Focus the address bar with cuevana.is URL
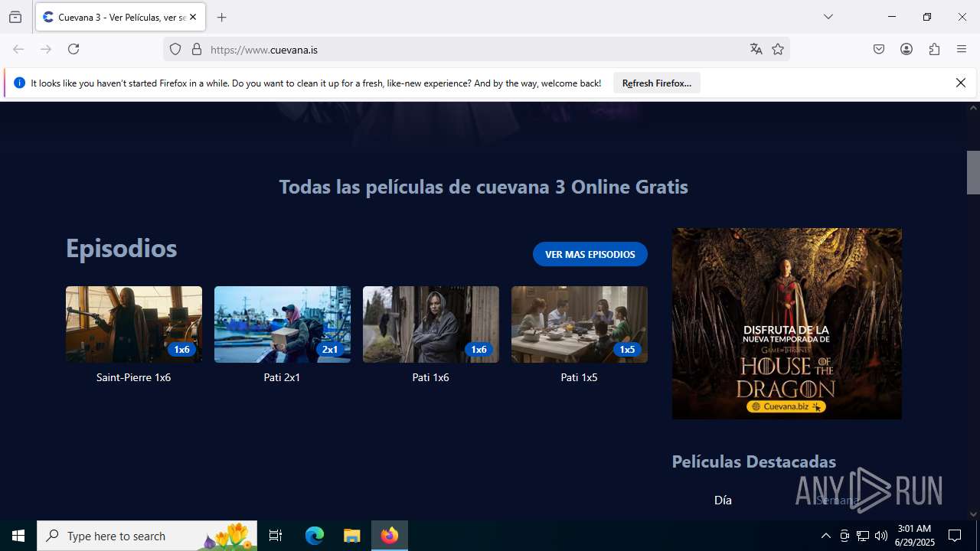 click(475, 50)
